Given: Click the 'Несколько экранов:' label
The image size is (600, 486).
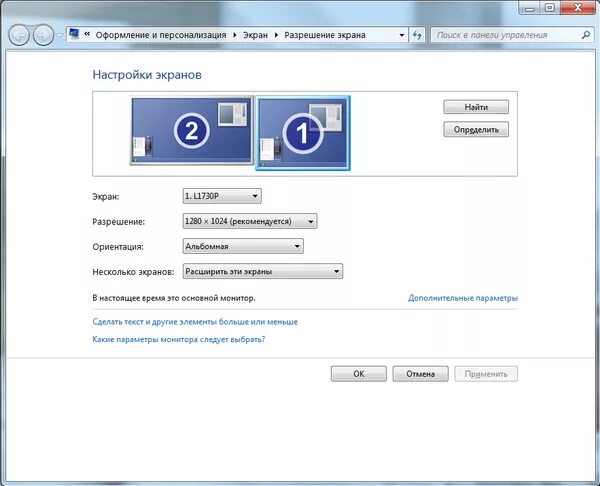Looking at the screenshot, I should point(133,272).
